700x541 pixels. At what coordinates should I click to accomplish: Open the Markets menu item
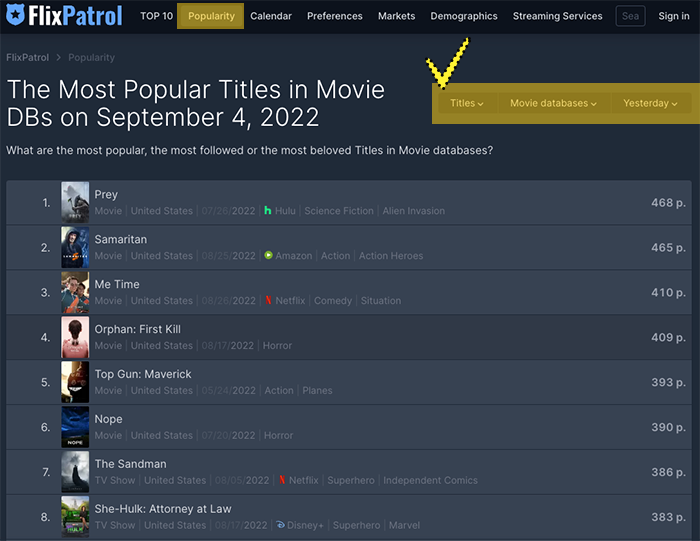(396, 16)
